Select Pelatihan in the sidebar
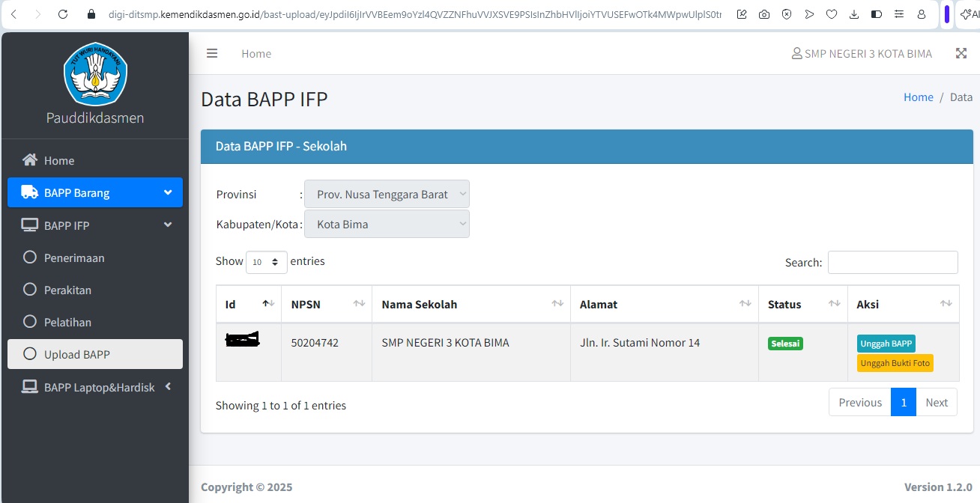Viewport: 980px width, 503px height. [x=67, y=322]
